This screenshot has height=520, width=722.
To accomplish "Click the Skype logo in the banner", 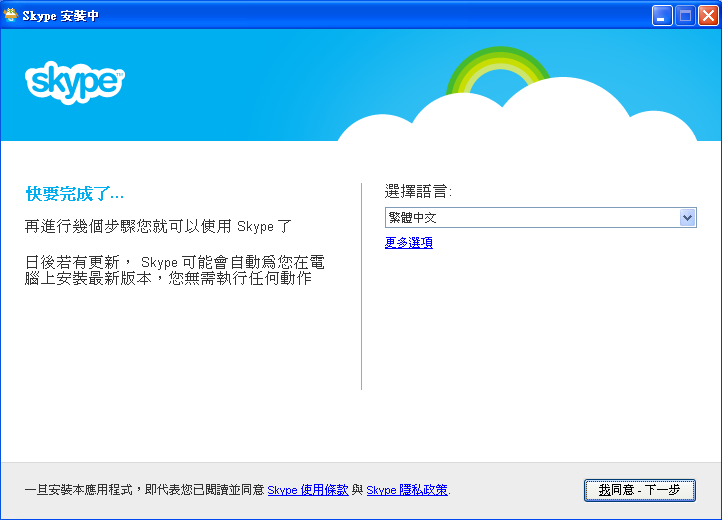I will click(75, 83).
